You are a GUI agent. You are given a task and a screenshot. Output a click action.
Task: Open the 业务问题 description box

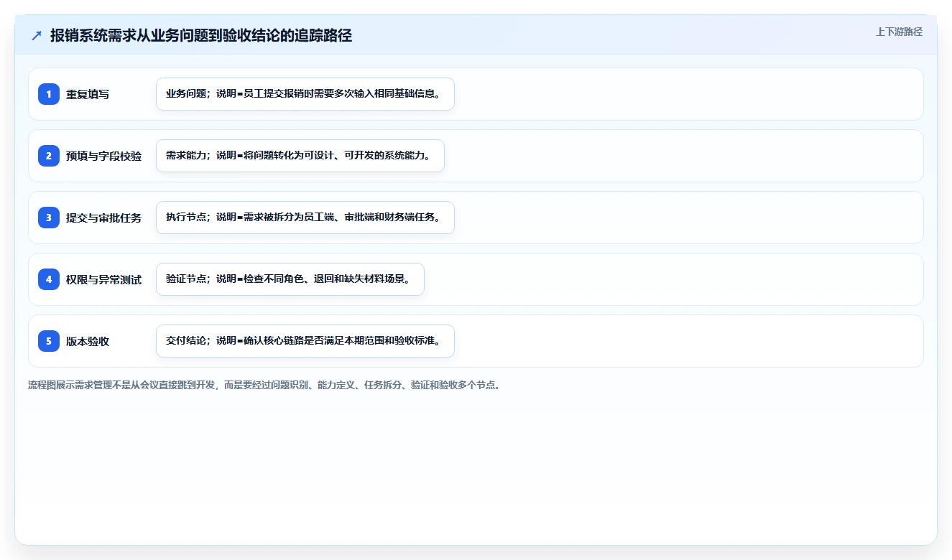(x=305, y=94)
